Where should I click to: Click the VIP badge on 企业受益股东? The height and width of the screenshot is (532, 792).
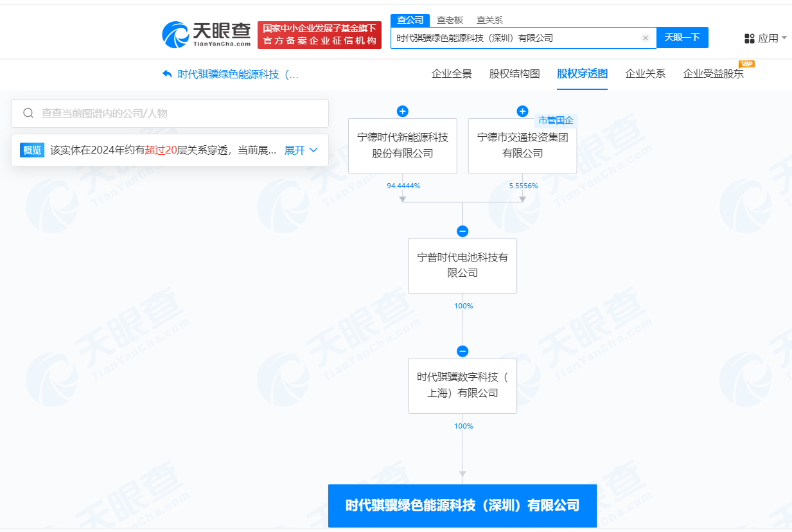coord(745,64)
